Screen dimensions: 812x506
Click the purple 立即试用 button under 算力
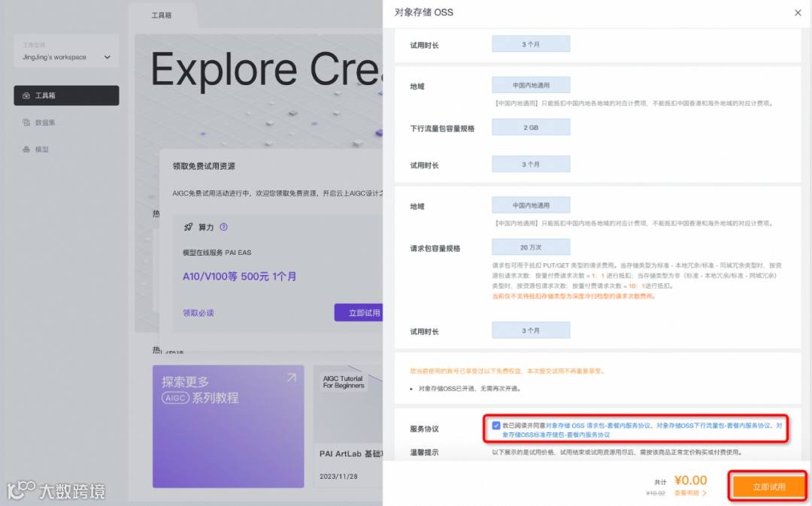click(359, 313)
